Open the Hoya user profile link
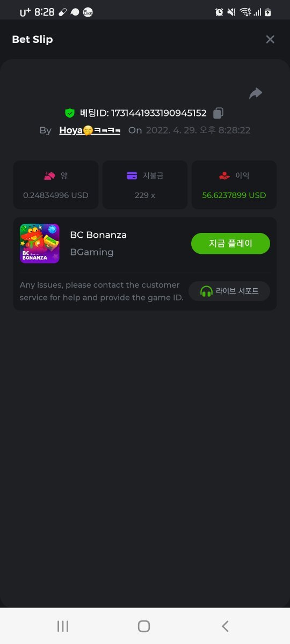290x644 pixels. click(x=90, y=130)
